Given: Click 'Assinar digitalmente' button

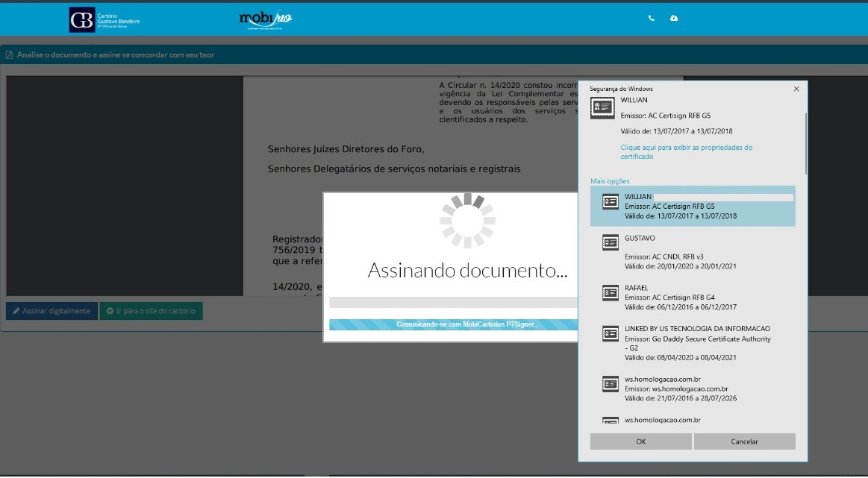Looking at the screenshot, I should pyautogui.click(x=51, y=311).
